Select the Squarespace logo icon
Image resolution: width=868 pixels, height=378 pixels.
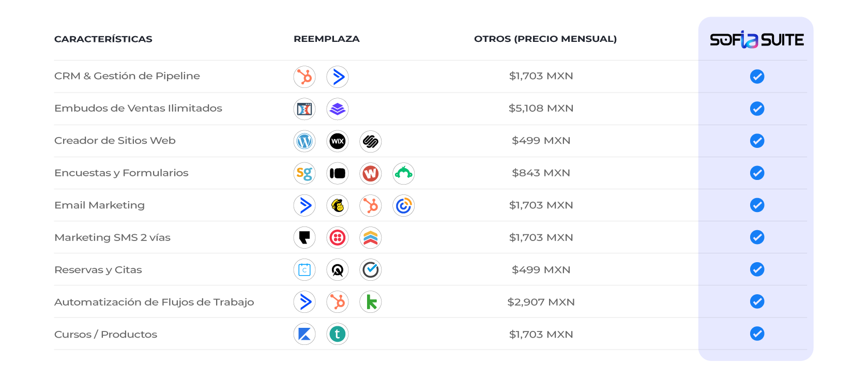371,141
